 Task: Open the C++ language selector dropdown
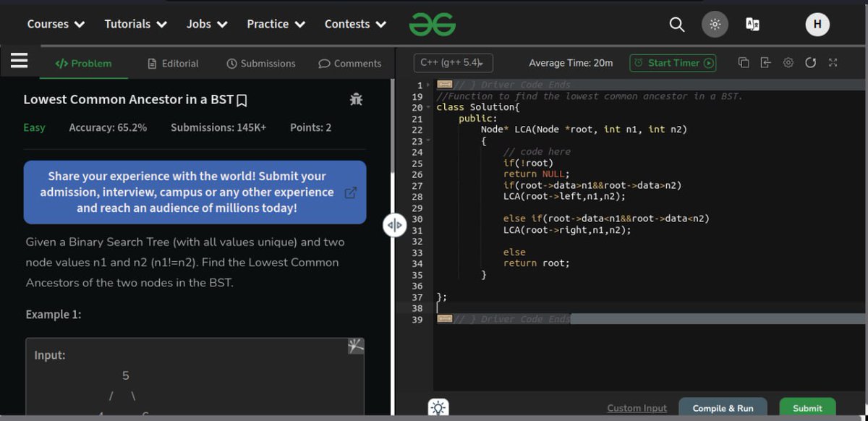click(453, 63)
